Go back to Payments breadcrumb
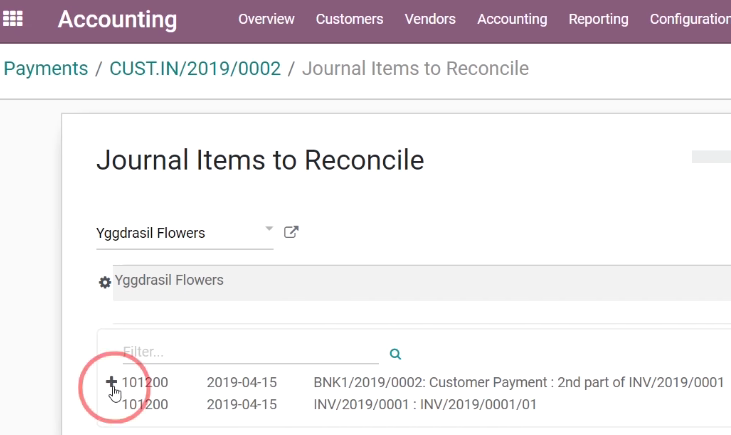 coord(46,69)
